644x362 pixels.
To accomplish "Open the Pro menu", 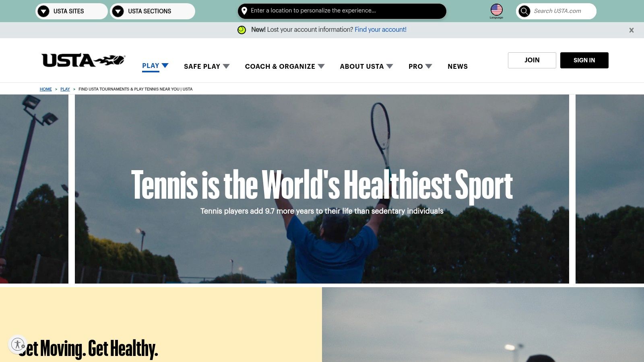I will [x=420, y=66].
